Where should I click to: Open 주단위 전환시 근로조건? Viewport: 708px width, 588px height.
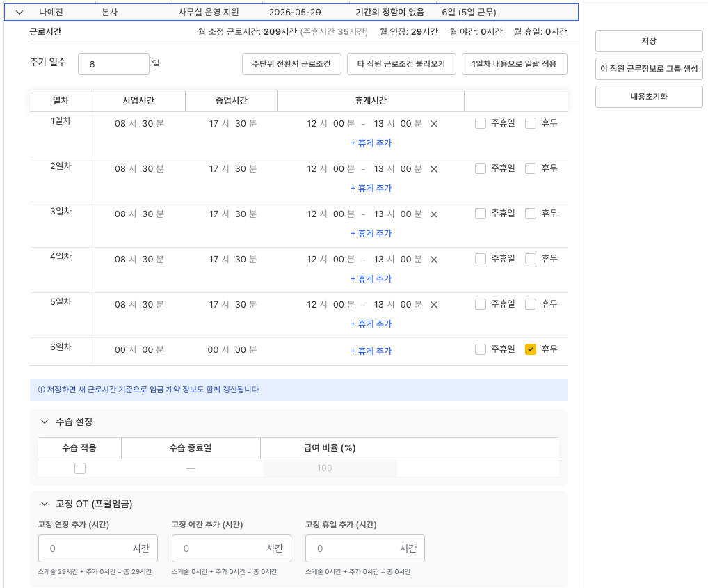(291, 64)
